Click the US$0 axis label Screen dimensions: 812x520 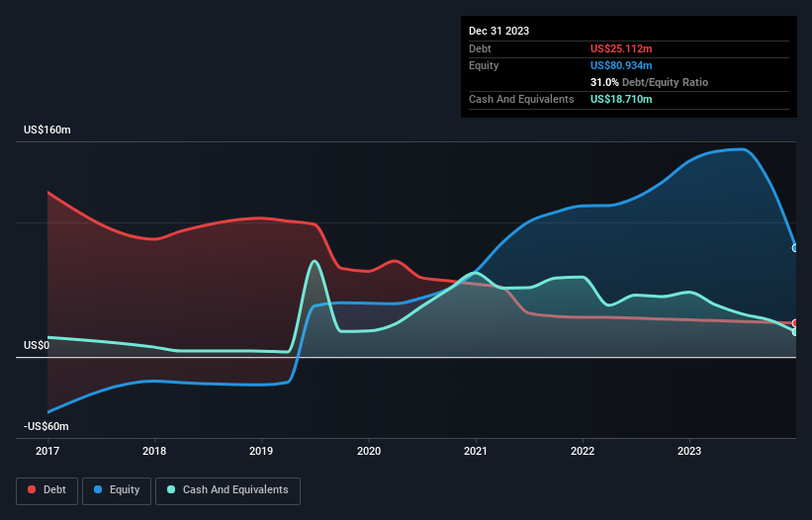[x=37, y=345]
